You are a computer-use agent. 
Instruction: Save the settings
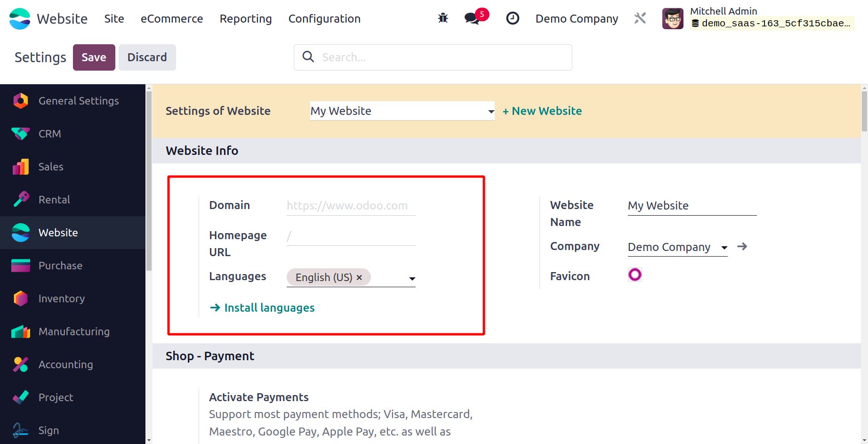coord(94,57)
